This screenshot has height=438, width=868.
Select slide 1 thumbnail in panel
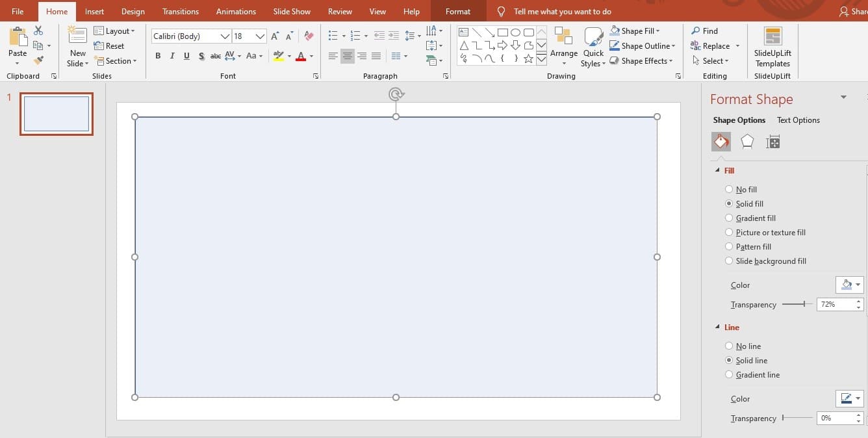(x=57, y=114)
